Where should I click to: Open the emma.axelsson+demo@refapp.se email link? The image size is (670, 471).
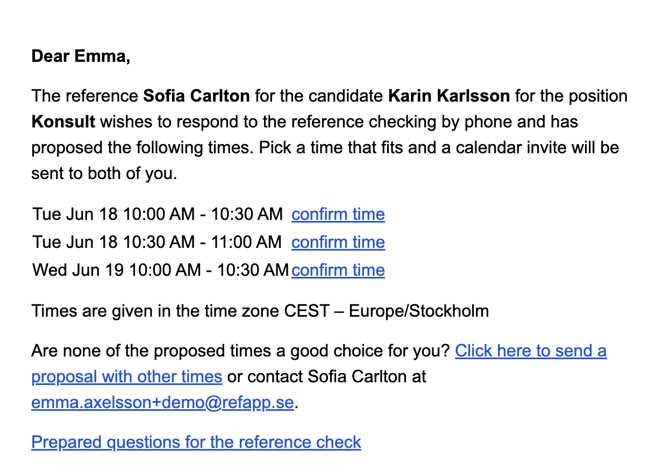click(x=162, y=403)
